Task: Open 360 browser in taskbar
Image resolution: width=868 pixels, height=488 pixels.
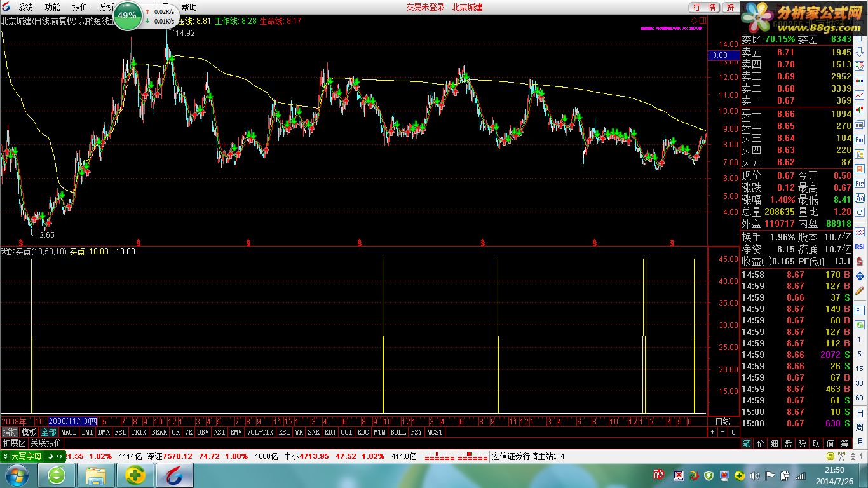Action: 57,475
